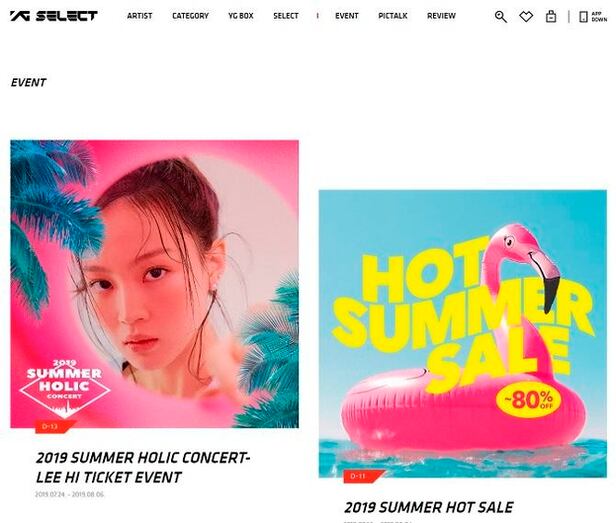Image resolution: width=616 pixels, height=523 pixels.
Task: Open the PICTALK page
Action: (x=392, y=16)
